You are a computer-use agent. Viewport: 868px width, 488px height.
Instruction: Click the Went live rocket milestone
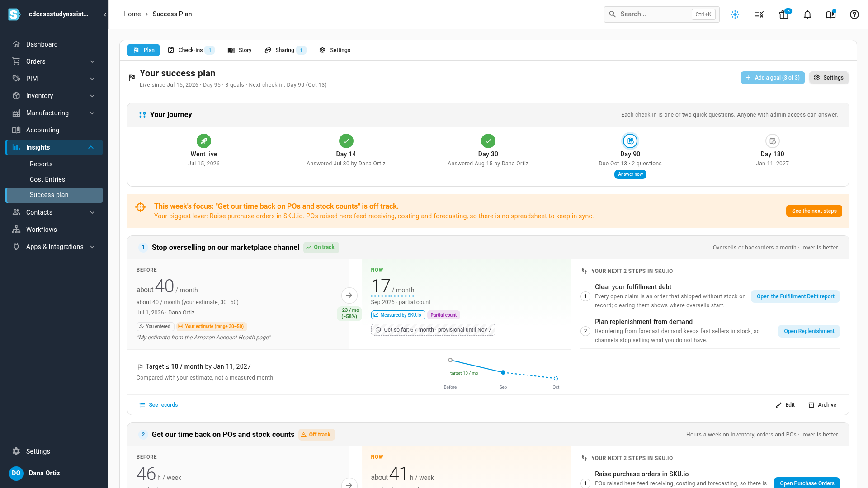(x=204, y=141)
